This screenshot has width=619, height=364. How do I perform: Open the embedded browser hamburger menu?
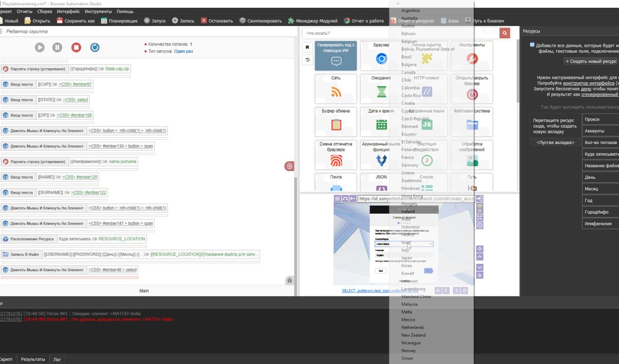click(x=337, y=198)
